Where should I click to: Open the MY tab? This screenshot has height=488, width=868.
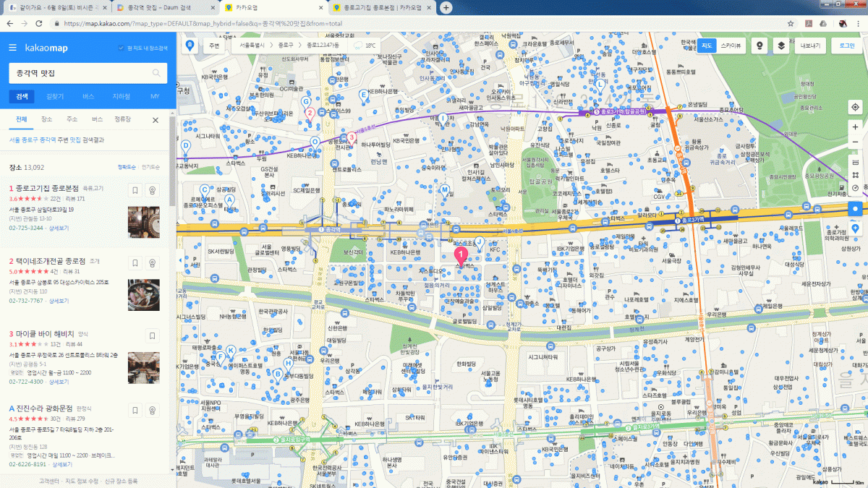point(155,96)
